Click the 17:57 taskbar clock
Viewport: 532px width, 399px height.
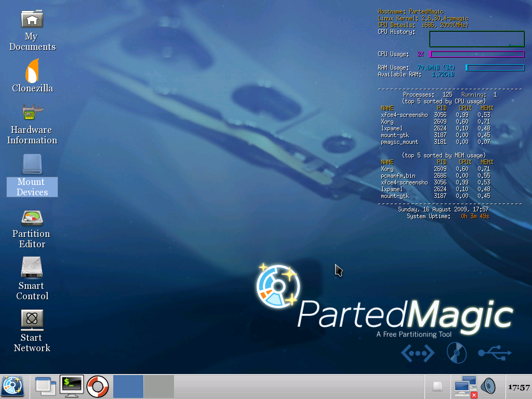pos(519,387)
